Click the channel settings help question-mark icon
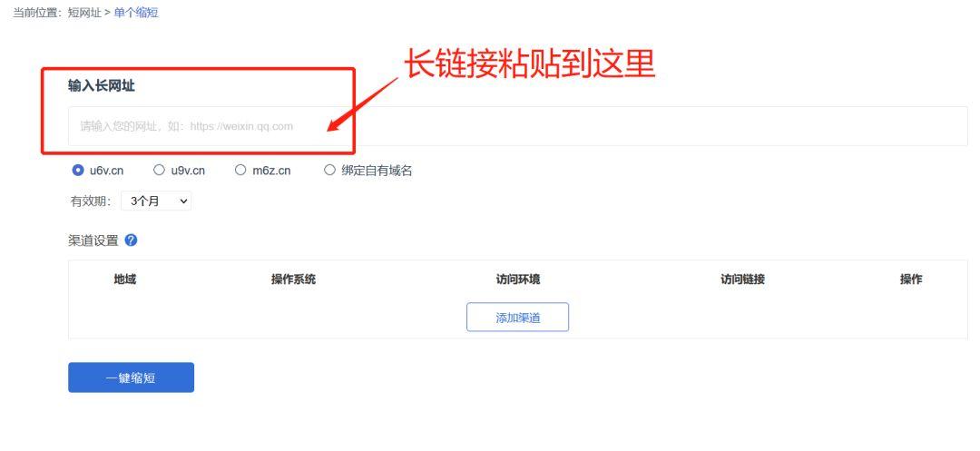This screenshot has height=451, width=980. click(x=132, y=240)
